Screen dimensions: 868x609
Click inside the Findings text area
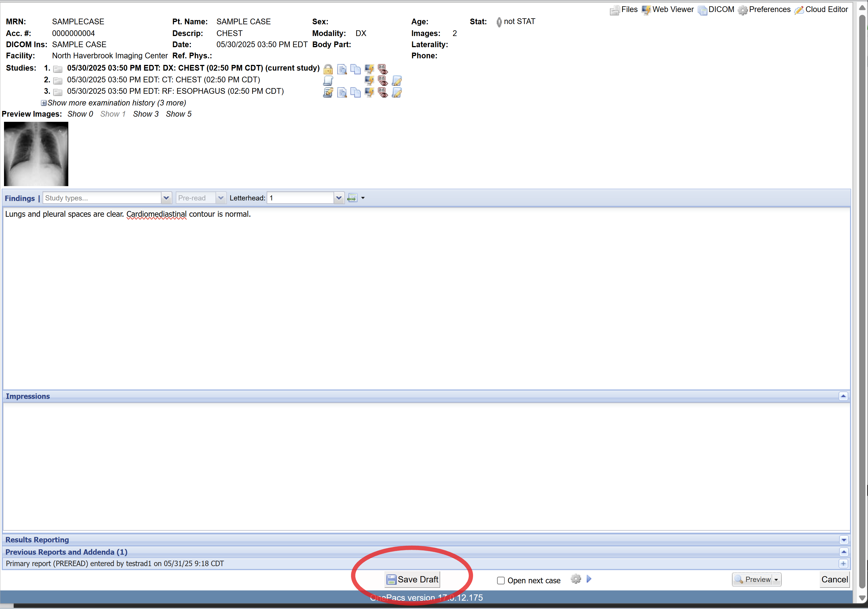tap(426, 298)
